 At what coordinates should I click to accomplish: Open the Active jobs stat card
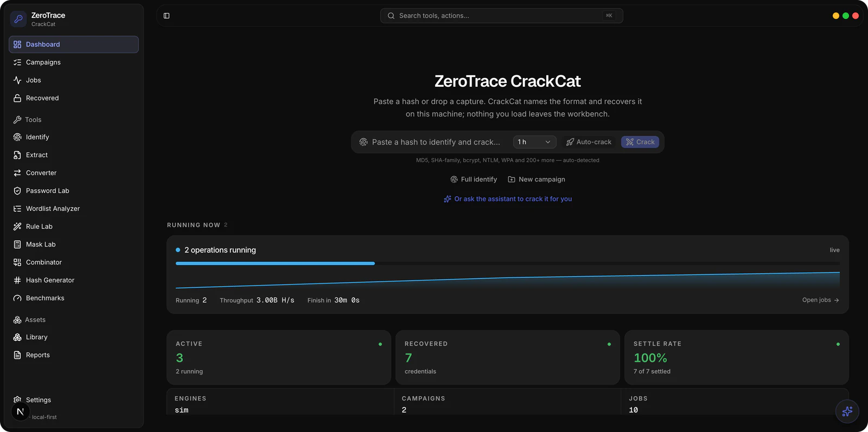[x=279, y=357]
